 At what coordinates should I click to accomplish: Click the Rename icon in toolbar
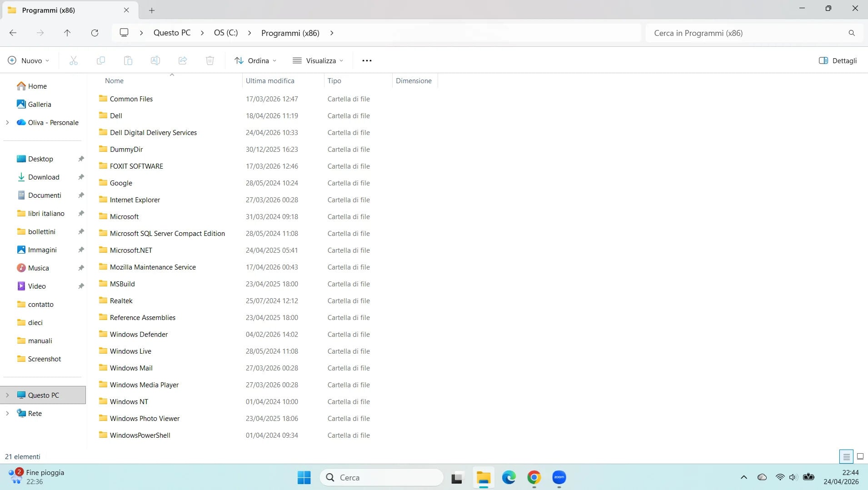(155, 60)
